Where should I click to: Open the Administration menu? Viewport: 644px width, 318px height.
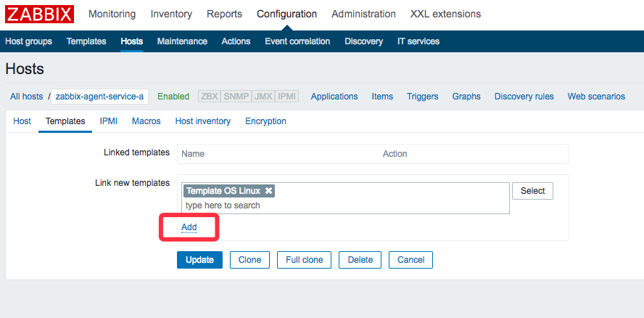pyautogui.click(x=363, y=14)
